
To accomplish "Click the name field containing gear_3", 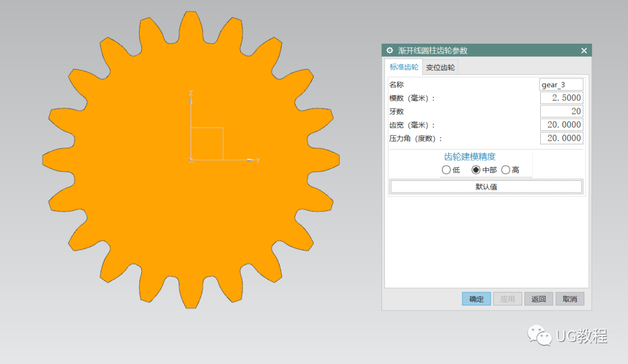I will point(561,84).
